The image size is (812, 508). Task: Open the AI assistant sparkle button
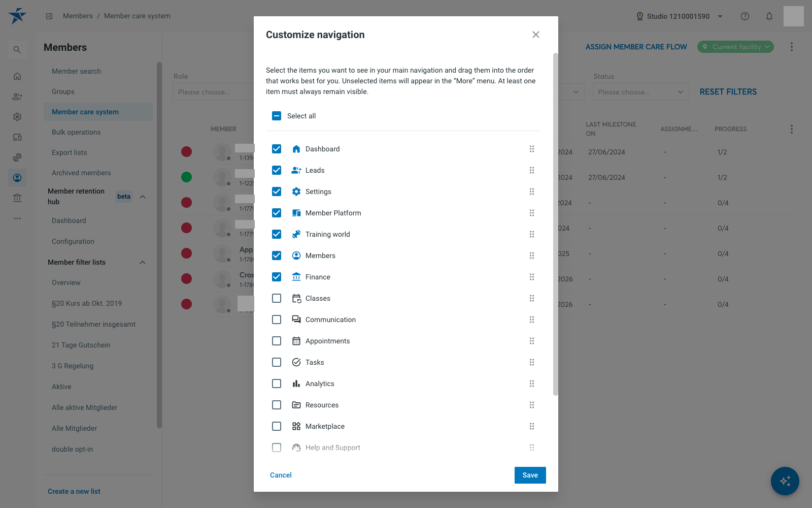point(785,481)
